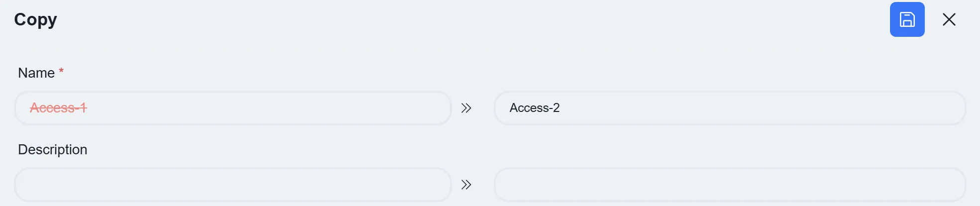980x206 pixels.
Task: Click inside the right-hand Description box
Action: click(729, 185)
